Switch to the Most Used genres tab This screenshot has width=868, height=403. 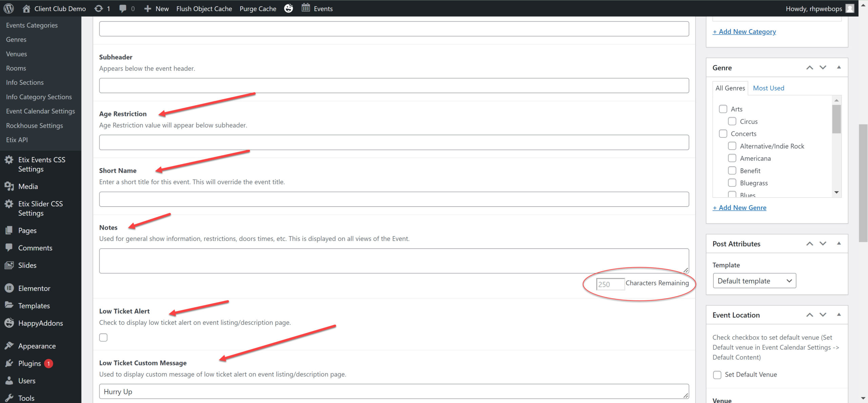[x=768, y=88]
